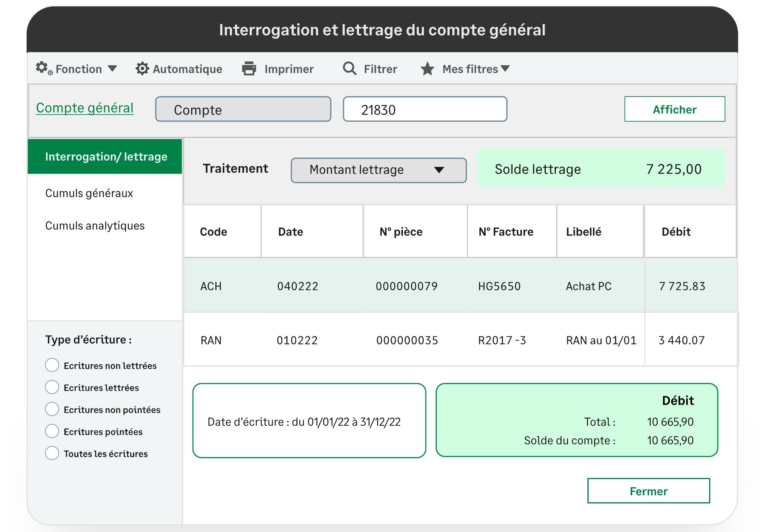Screen dimensions: 765x532
Task: Open the Cumuls analytiques tab
Action: [95, 225]
